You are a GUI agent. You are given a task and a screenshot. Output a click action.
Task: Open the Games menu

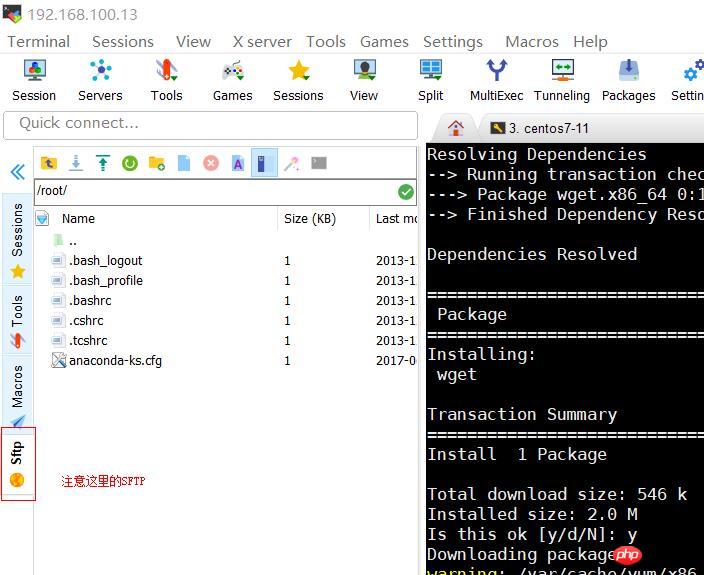click(x=384, y=42)
